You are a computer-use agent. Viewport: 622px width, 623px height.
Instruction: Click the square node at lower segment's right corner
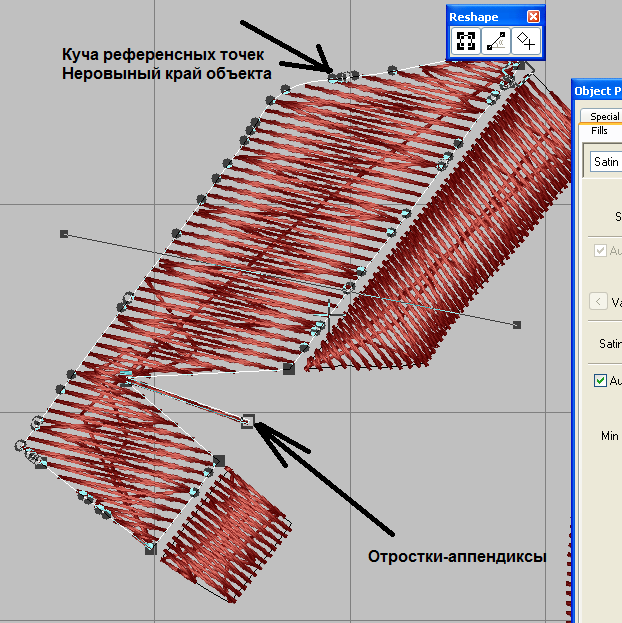pyautogui.click(x=219, y=460)
